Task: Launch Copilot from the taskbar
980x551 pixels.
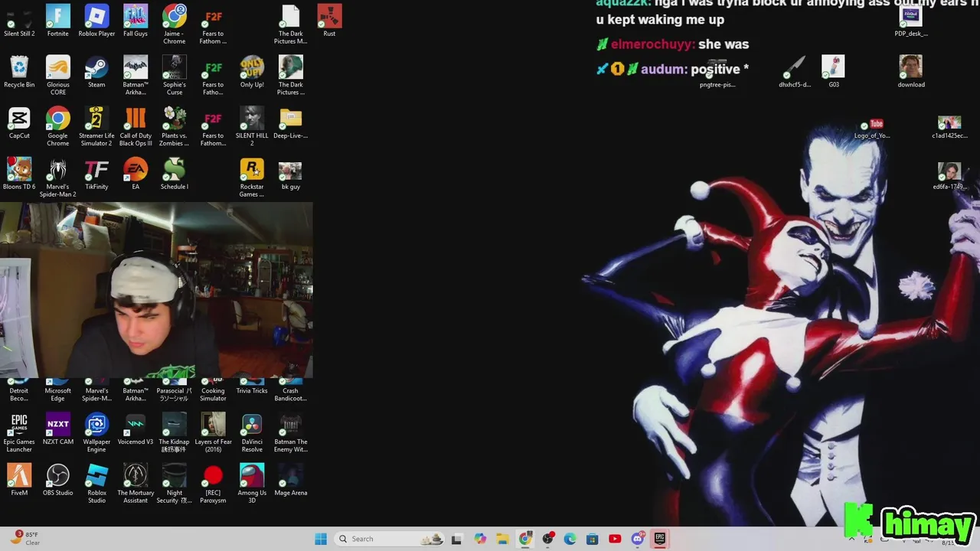Action: [x=480, y=539]
